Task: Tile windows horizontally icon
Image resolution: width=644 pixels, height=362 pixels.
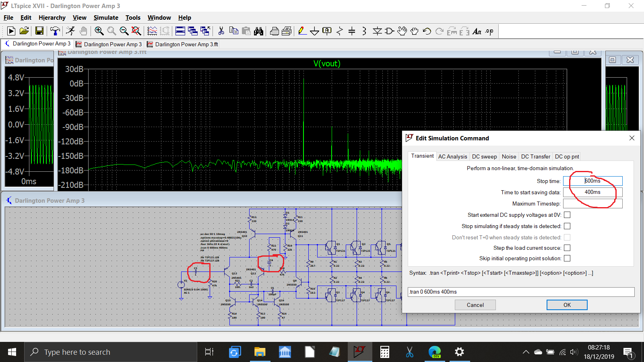Action: pyautogui.click(x=180, y=31)
